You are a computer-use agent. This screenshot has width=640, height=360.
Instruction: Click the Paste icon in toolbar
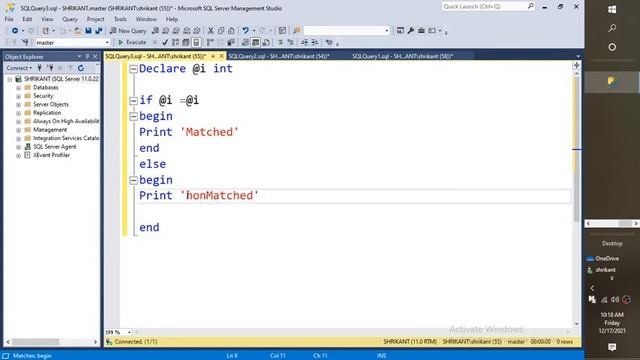click(x=231, y=31)
